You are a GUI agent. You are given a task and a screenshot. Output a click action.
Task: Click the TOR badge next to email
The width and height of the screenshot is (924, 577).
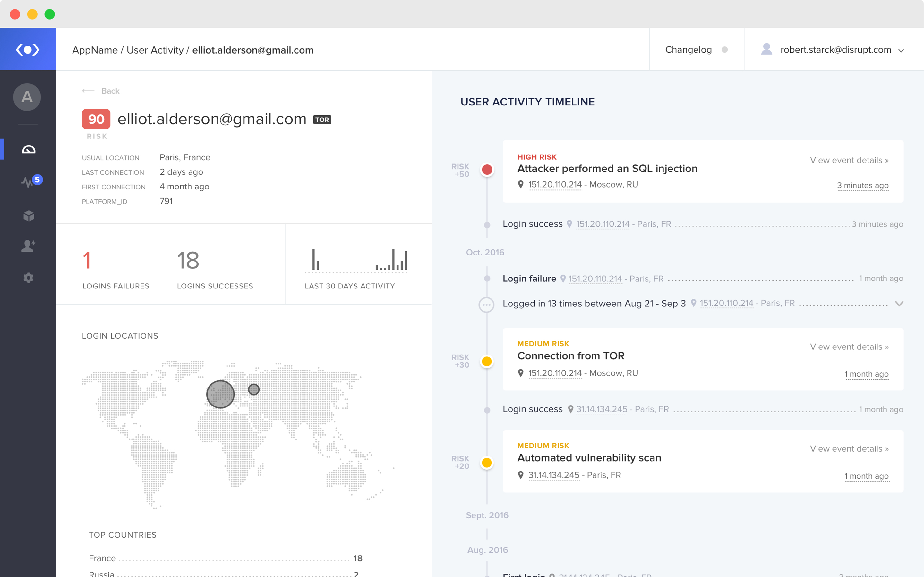pos(322,120)
